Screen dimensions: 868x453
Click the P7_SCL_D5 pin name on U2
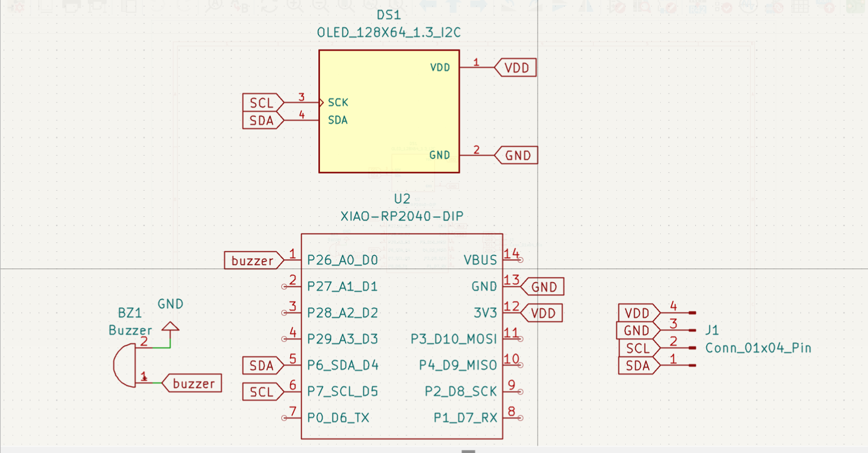[342, 391]
